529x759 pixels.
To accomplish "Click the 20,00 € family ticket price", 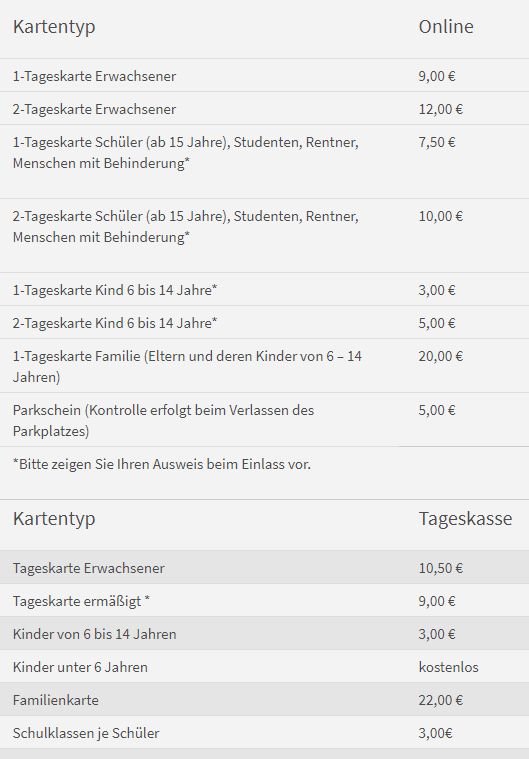I will point(440,356).
